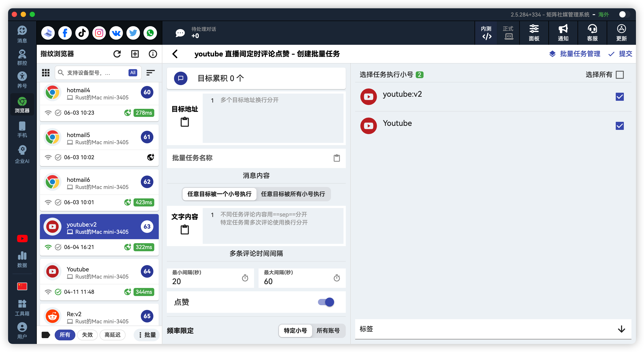
Task: Select any target executed by all accounts
Action: pos(293,194)
